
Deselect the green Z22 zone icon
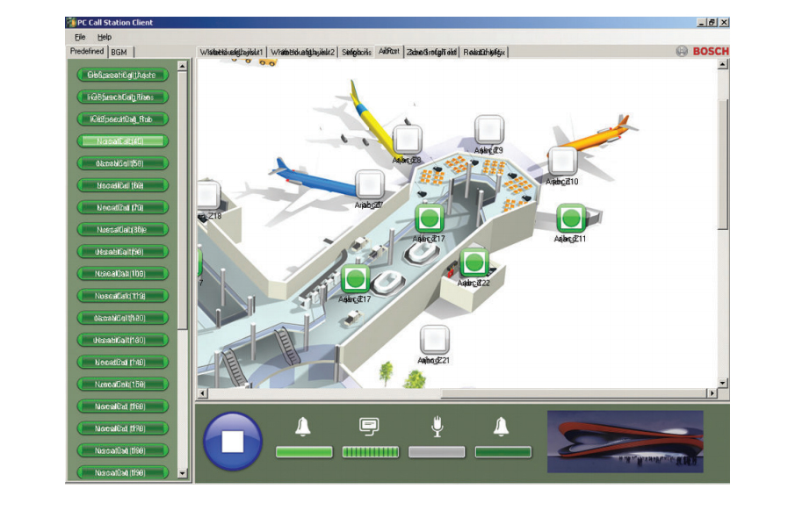pyautogui.click(x=474, y=262)
